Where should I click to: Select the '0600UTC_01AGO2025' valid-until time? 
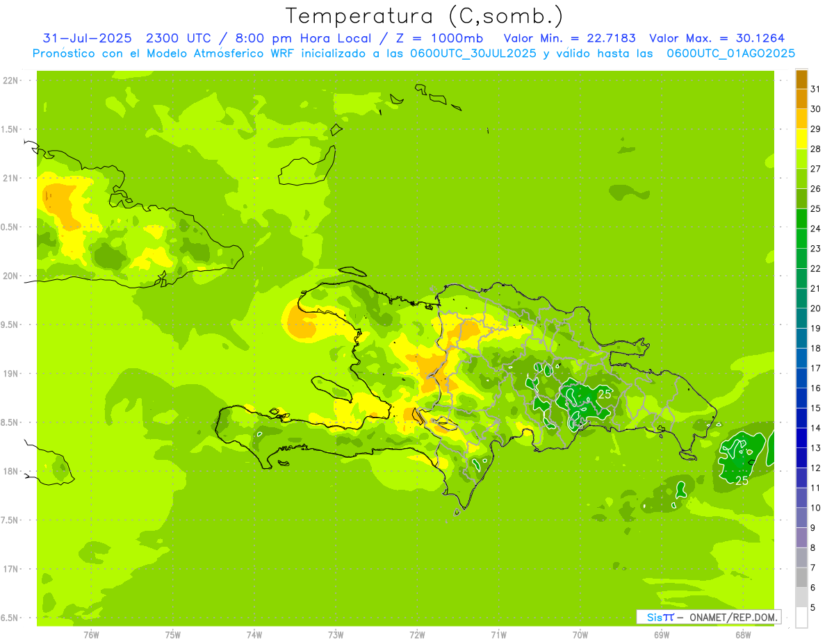731,53
